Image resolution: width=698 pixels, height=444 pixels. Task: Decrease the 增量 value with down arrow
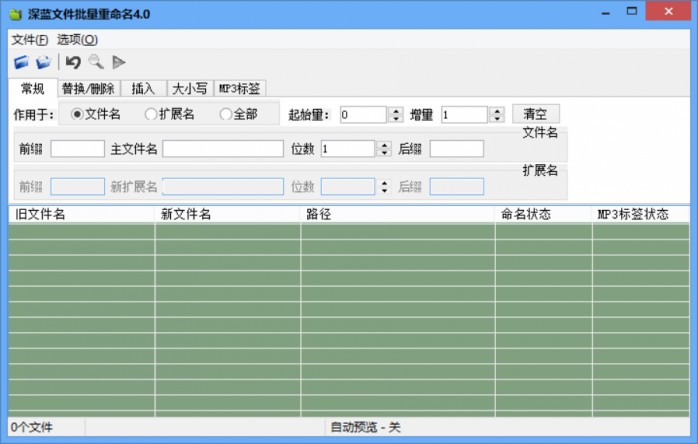tap(497, 119)
